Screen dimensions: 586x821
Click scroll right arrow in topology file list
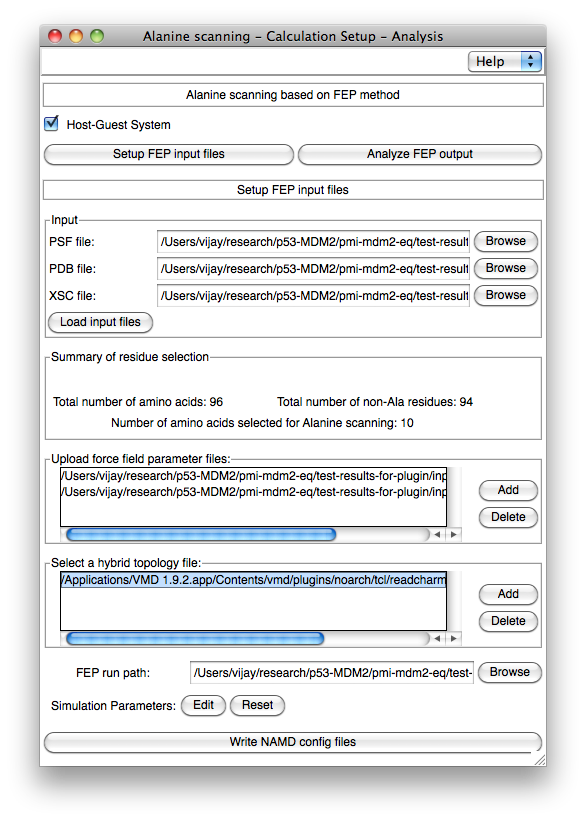[x=454, y=639]
